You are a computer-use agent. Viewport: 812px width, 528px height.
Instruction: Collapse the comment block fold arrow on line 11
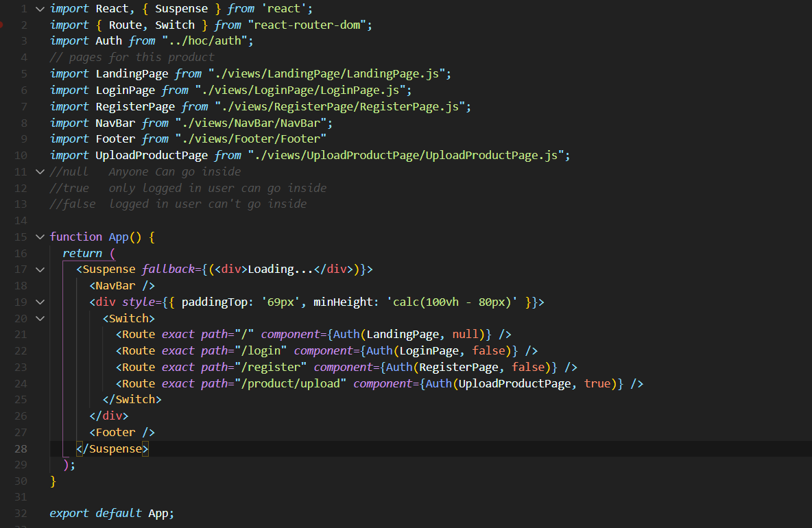(40, 172)
